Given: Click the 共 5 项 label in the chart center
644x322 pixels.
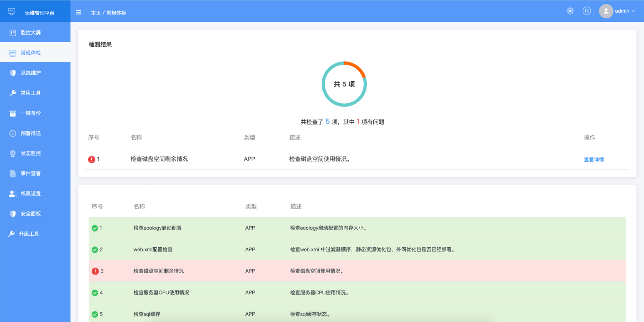Looking at the screenshot, I should pyautogui.click(x=344, y=84).
